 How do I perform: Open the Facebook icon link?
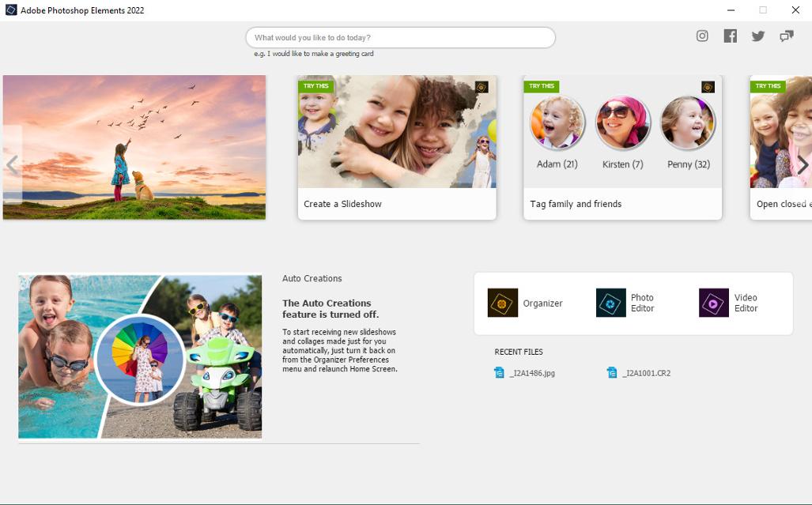731,36
